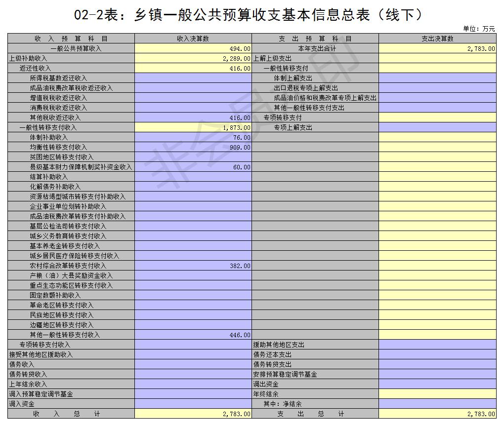This screenshot has height=426, width=504.
Task: Select the 县级基本财力保障机制奖补资金收入 value 60.00
Action: click(193, 167)
